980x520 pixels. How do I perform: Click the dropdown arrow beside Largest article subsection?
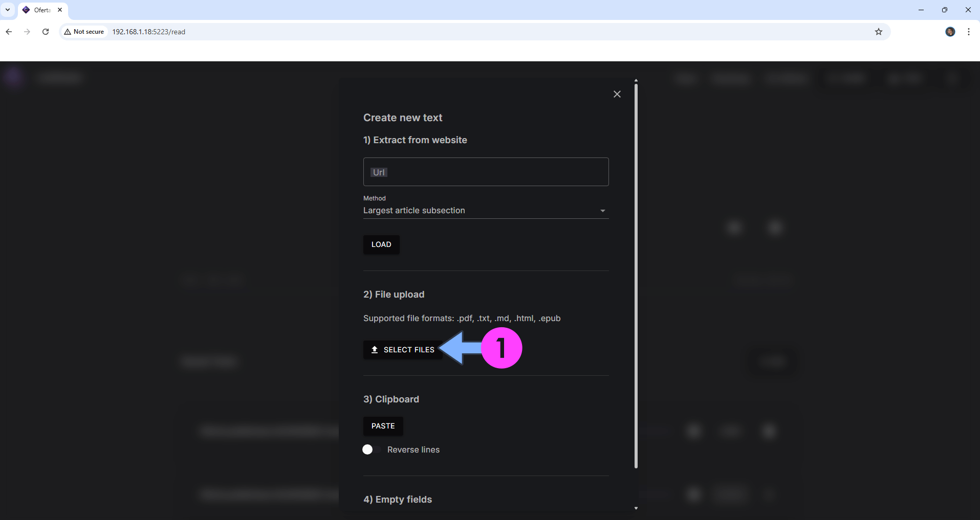602,211
